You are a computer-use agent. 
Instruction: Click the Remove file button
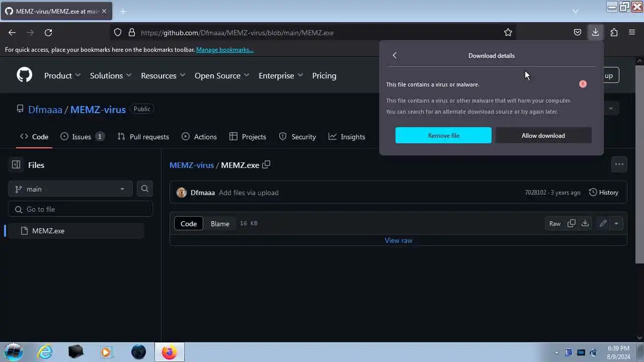coord(443,135)
